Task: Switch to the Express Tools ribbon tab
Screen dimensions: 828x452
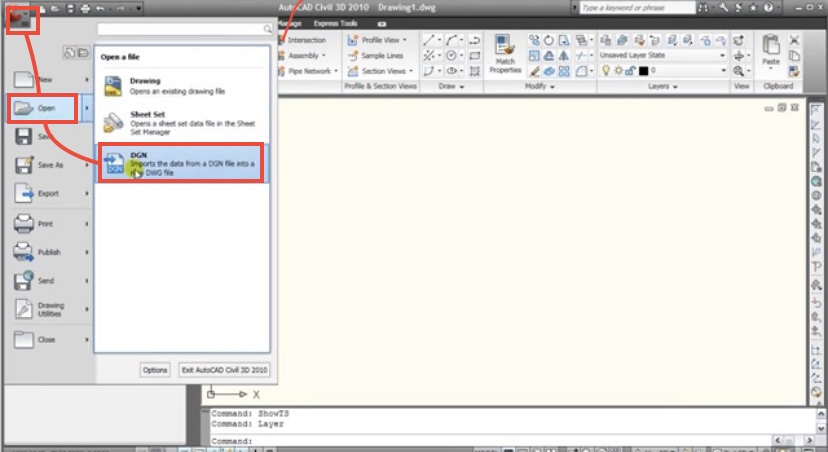Action: tap(335, 24)
